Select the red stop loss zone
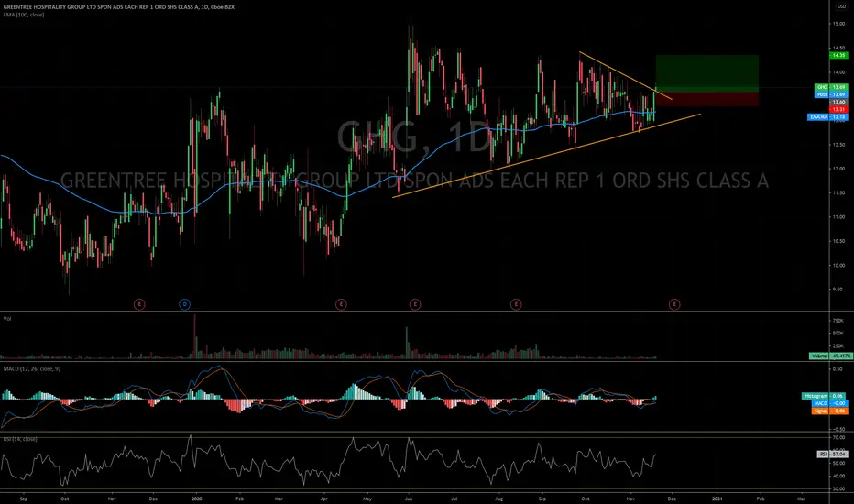854x504 pixels. [707, 99]
